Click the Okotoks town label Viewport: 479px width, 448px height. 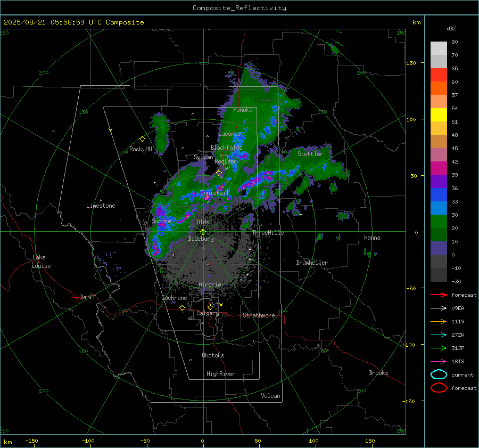213,355
